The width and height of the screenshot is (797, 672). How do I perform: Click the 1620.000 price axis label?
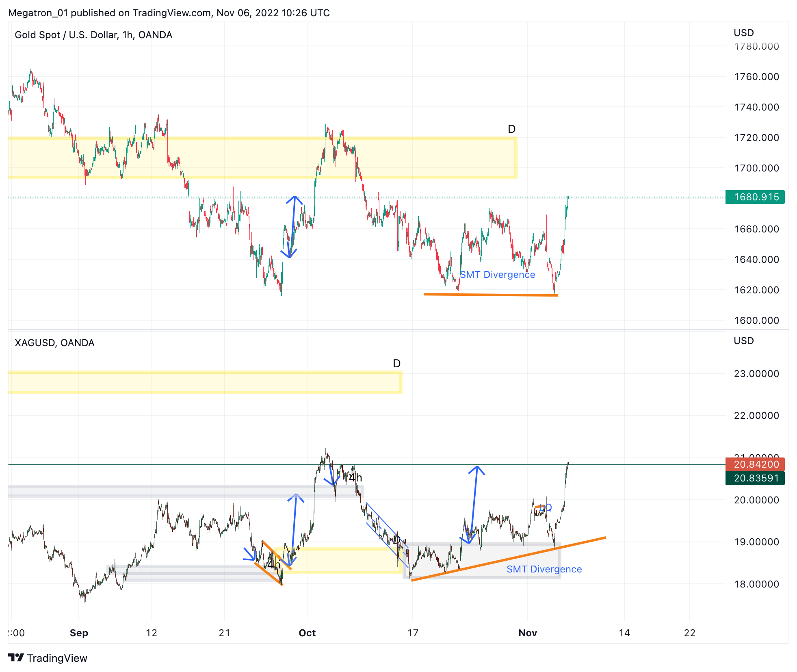click(x=756, y=290)
